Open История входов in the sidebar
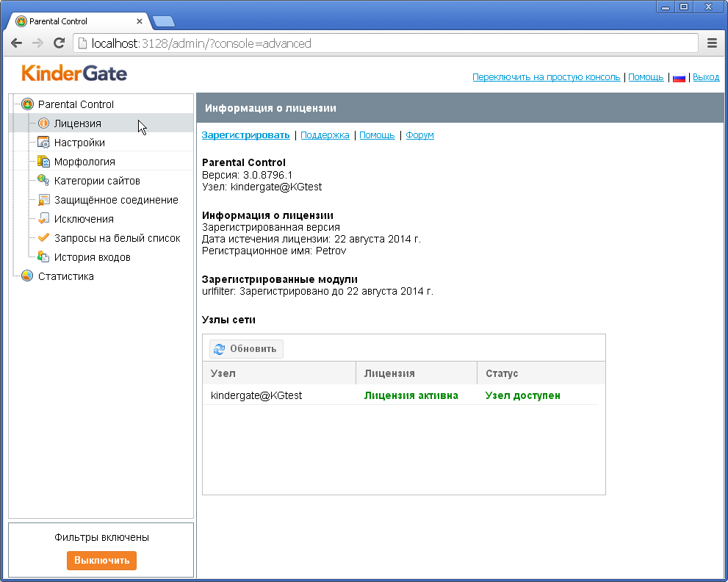The width and height of the screenshot is (728, 582). pos(93,257)
